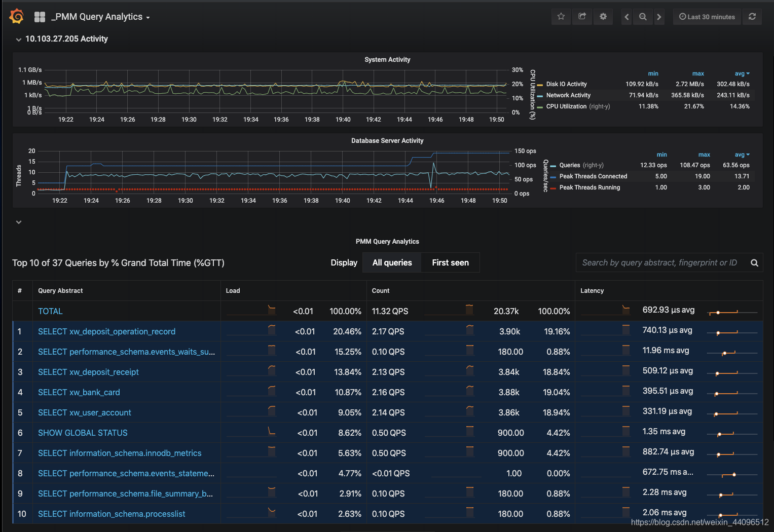Sort Database Server Activity legend by min
Screen dimensions: 774x532
661,155
